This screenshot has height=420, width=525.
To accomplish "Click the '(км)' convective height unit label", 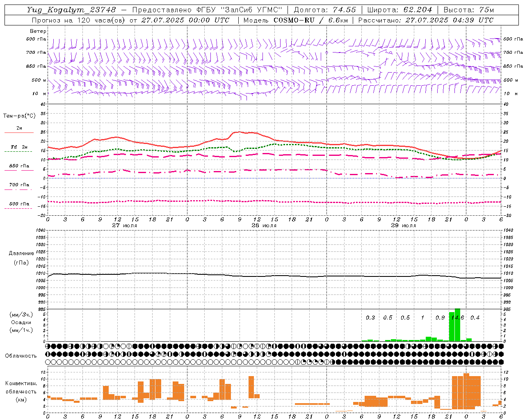I will pyautogui.click(x=21, y=399).
